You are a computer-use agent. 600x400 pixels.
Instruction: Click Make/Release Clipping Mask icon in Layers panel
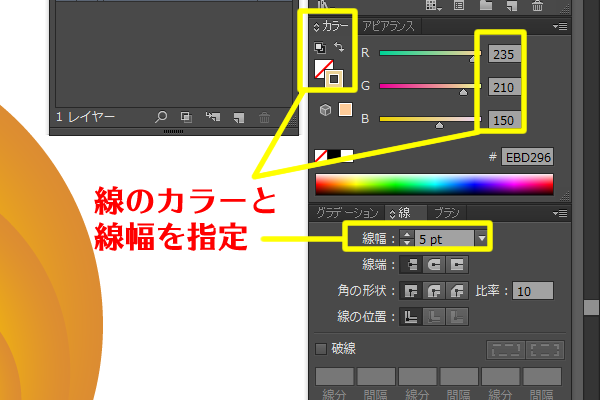tap(186, 118)
